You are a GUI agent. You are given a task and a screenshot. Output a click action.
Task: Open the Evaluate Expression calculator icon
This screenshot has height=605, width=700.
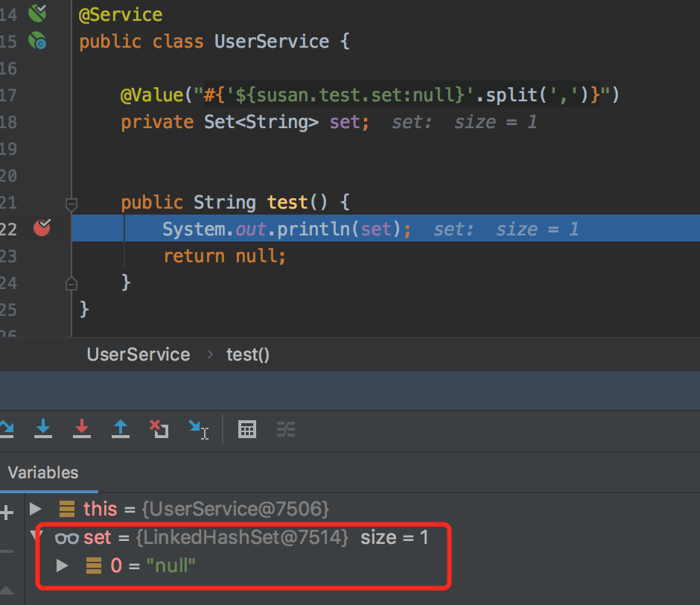point(246,429)
